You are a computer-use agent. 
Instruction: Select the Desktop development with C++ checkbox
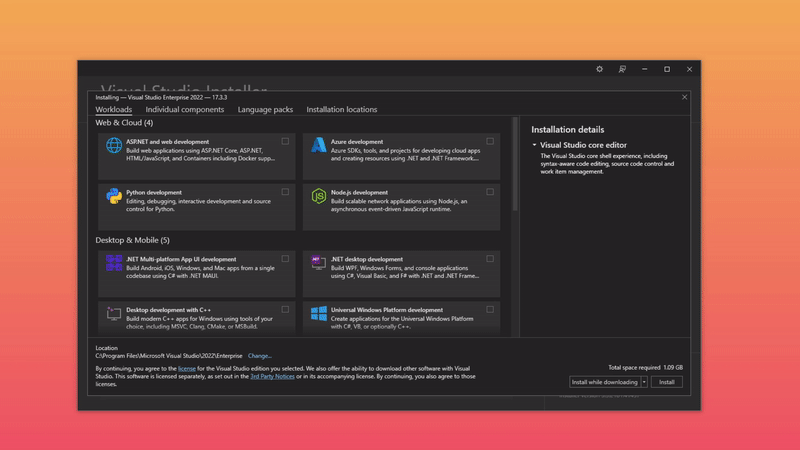point(285,309)
